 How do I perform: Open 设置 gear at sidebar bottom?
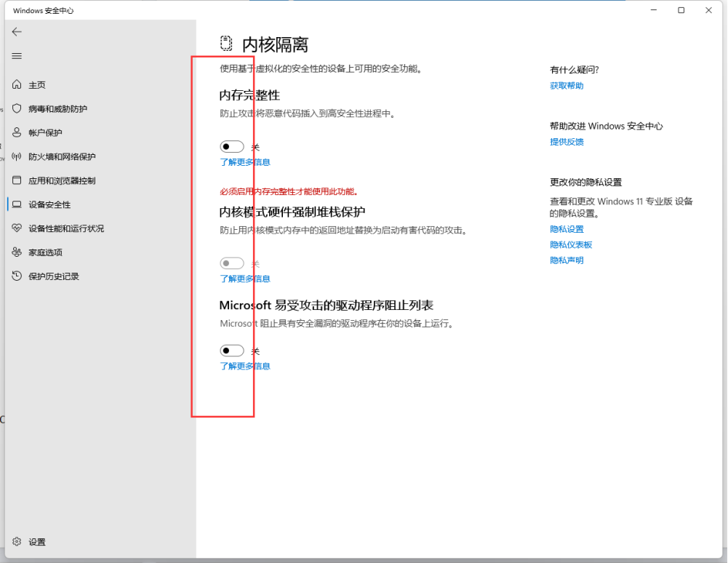(17, 542)
